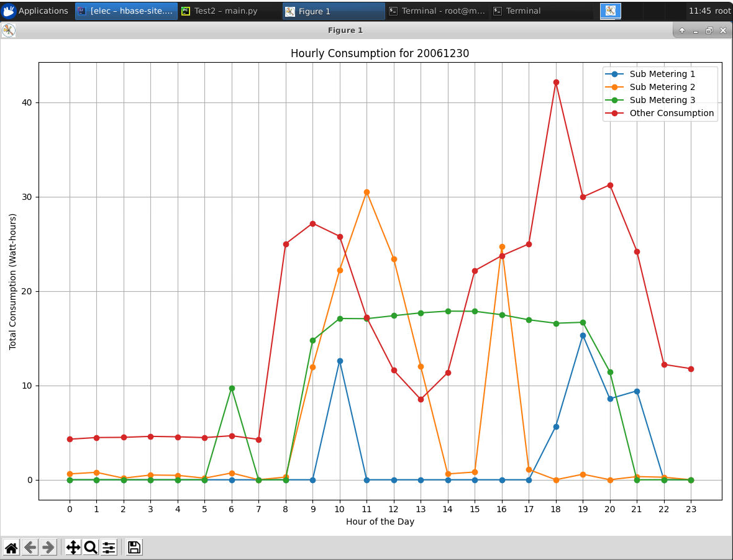
Task: Open Terminal - root@m... taskbar window
Action: coord(437,11)
